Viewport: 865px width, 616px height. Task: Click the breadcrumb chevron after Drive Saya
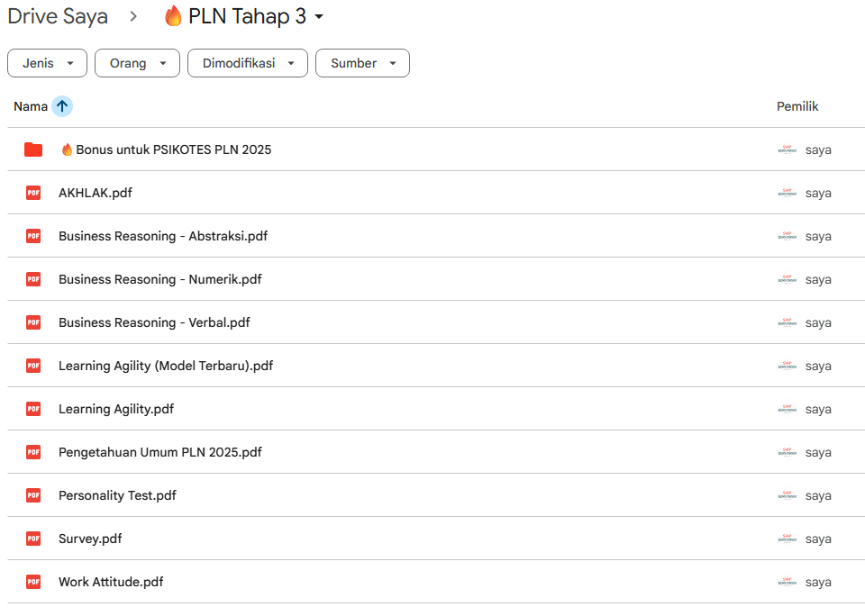click(x=133, y=16)
